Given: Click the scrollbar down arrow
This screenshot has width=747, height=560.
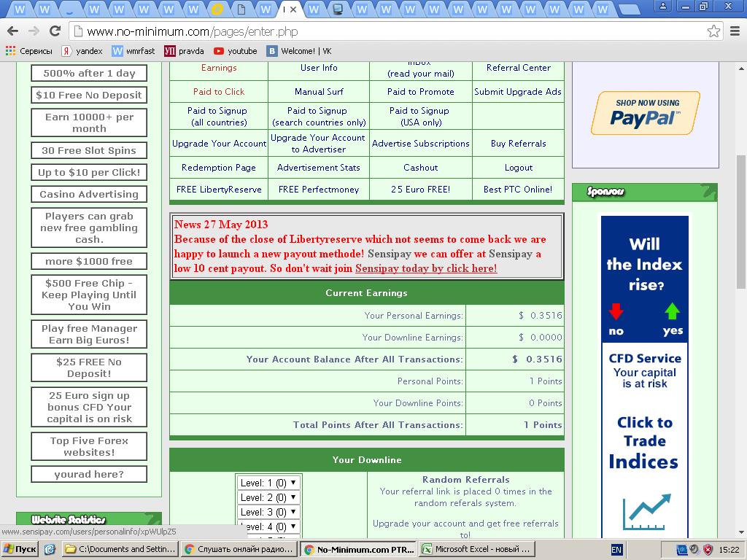Looking at the screenshot, I should 741,532.
